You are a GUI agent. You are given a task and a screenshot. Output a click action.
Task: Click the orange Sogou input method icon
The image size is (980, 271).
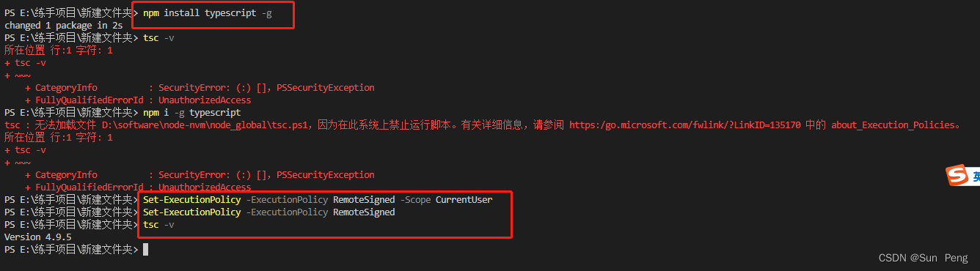tap(957, 176)
